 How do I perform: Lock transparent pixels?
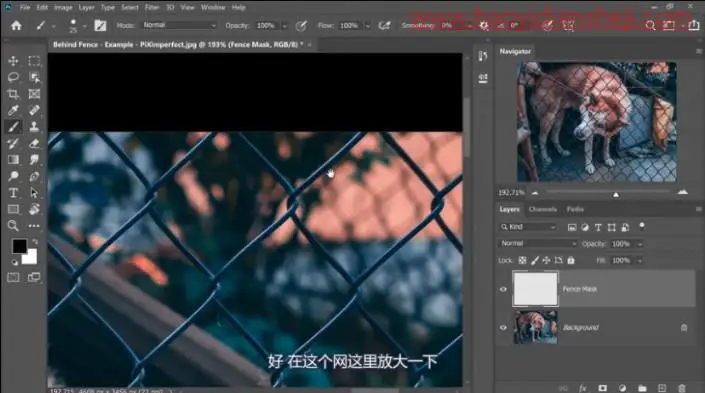tap(522, 260)
